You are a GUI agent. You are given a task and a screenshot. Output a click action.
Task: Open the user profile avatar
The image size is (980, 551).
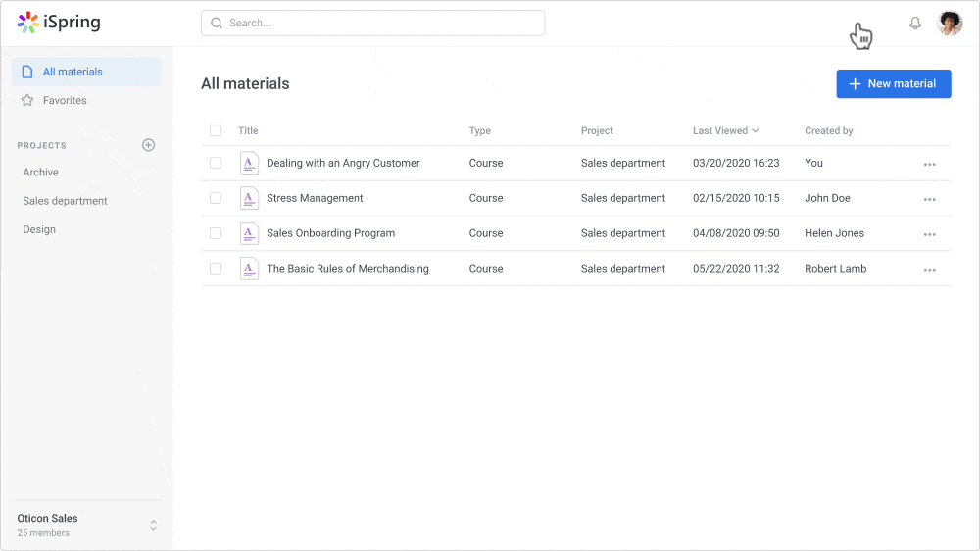pyautogui.click(x=950, y=24)
